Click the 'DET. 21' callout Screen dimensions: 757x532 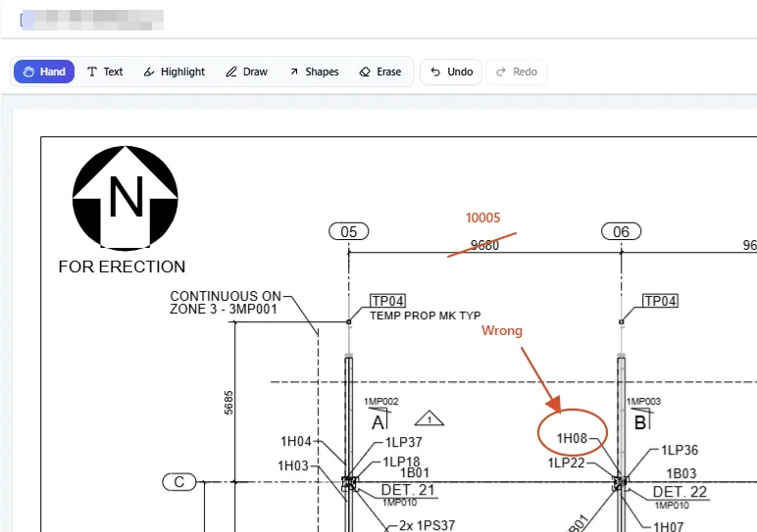click(x=408, y=490)
